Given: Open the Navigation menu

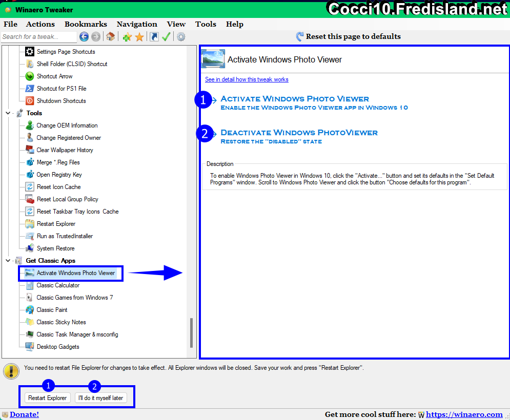Looking at the screenshot, I should pyautogui.click(x=137, y=24).
